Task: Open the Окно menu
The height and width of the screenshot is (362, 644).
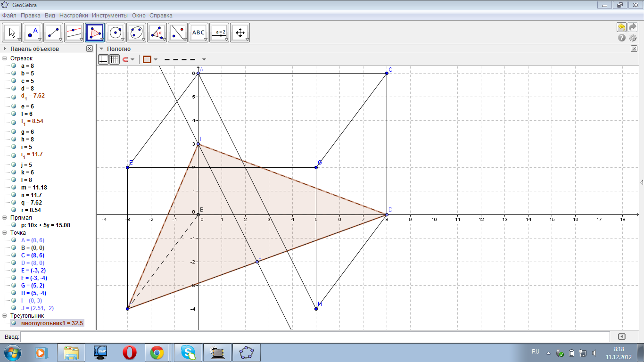Action: [x=139, y=16]
